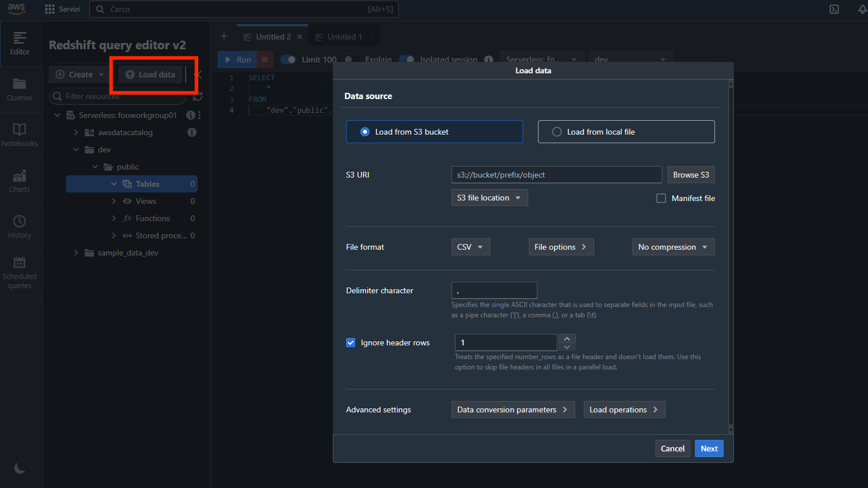Show info about Isolated session
Image resolution: width=868 pixels, height=488 pixels.
click(x=489, y=60)
